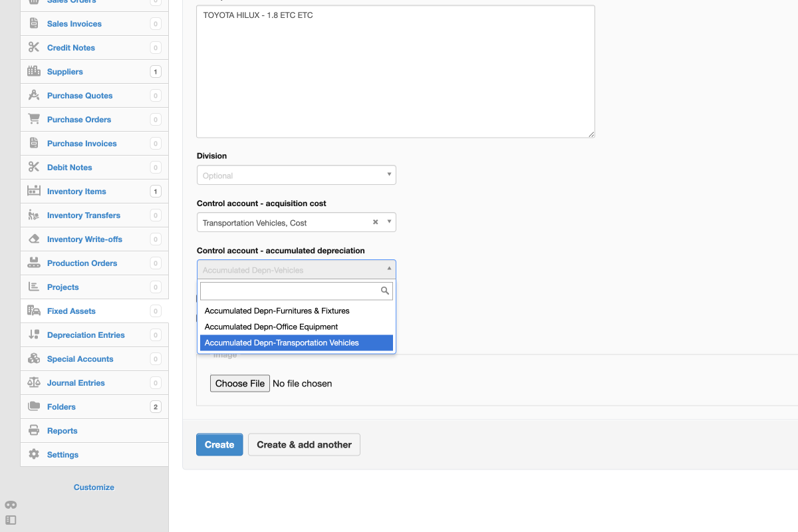This screenshot has width=798, height=532.
Task: Click the Create button
Action: (219, 445)
